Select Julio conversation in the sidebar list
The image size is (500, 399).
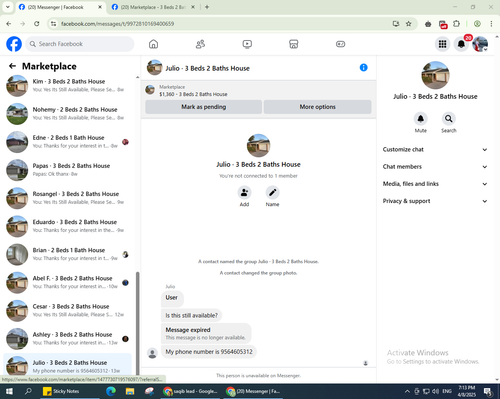[68, 365]
